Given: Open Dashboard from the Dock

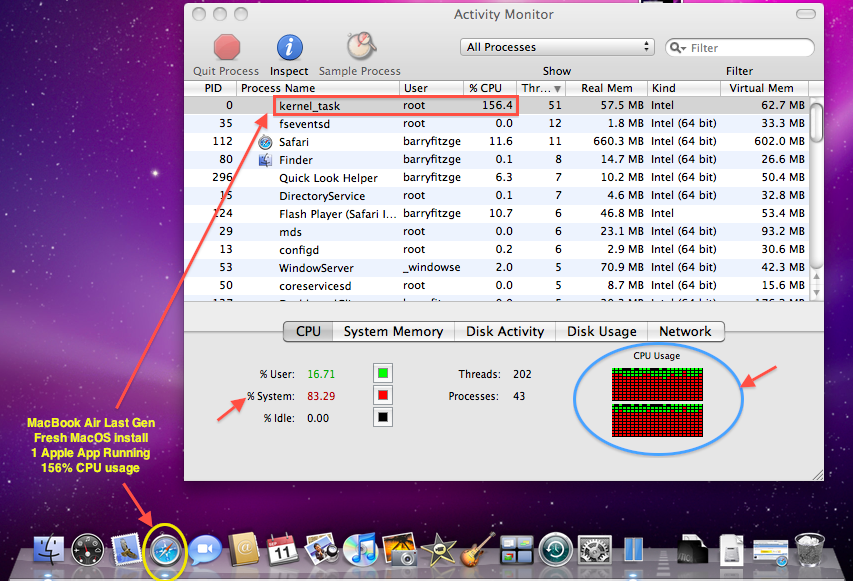Looking at the screenshot, I should click(88, 550).
